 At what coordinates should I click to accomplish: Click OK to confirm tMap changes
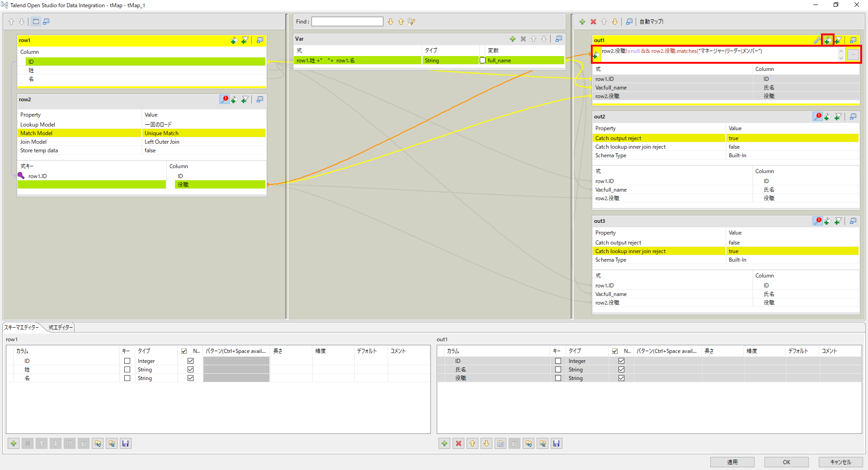[x=786, y=462]
